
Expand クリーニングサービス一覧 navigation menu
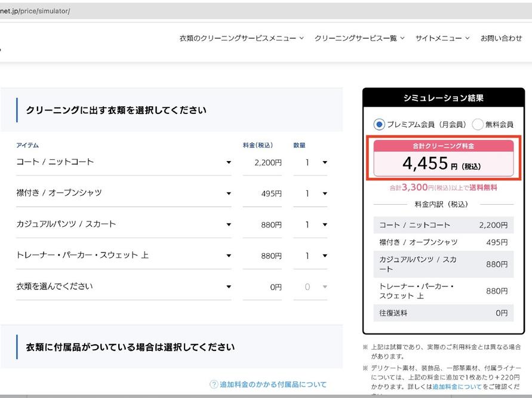(x=359, y=38)
